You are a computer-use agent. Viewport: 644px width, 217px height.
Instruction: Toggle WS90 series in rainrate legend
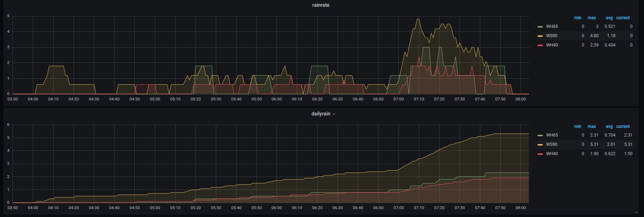coord(551,36)
